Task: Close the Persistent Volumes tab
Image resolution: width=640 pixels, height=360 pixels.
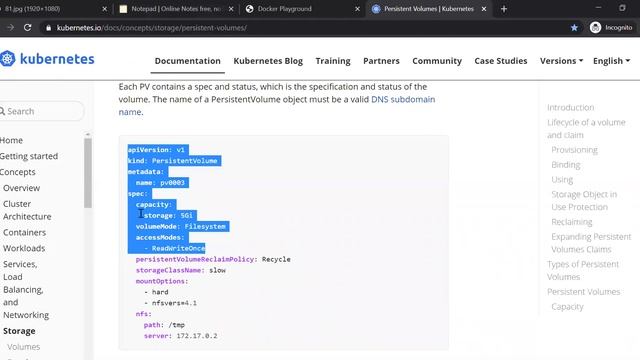Action: [484, 9]
